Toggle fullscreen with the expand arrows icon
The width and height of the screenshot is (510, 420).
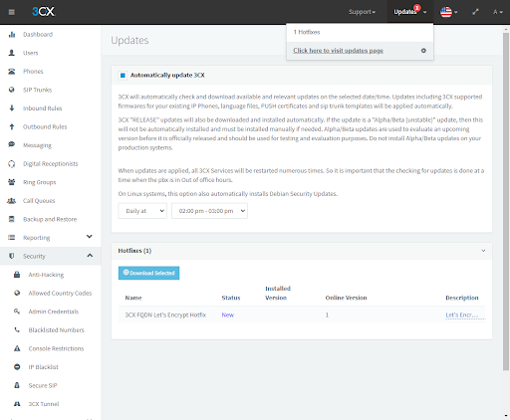475,12
